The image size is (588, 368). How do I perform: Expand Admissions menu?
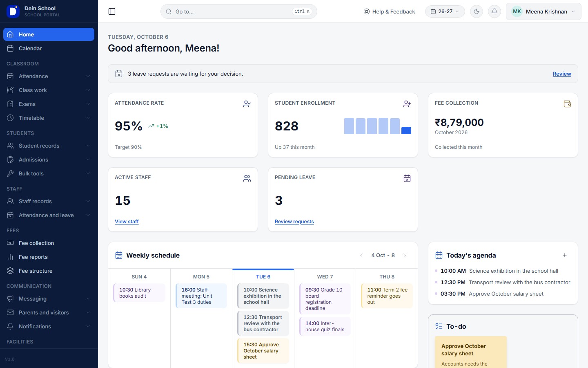tap(49, 159)
